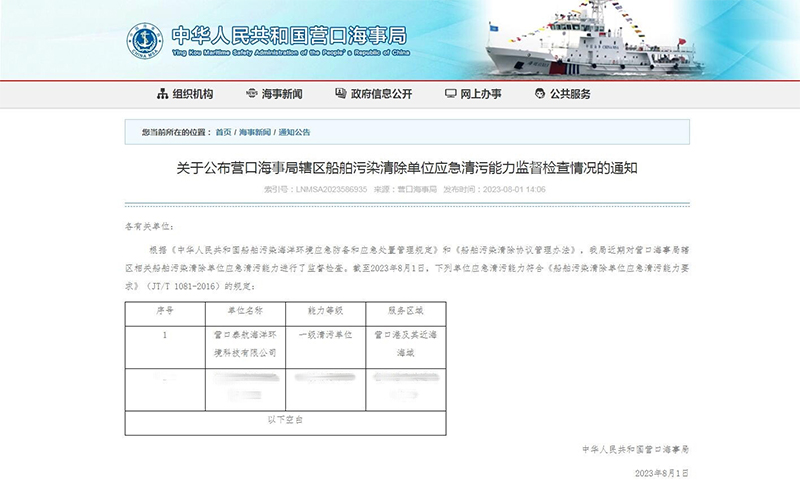The height and width of the screenshot is (500, 800).
Task: Click the 中华人民共和国营口海事局 site title
Action: pos(289,33)
